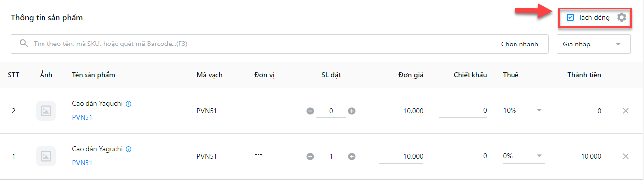Click the search magnifier icon

pos(23,44)
